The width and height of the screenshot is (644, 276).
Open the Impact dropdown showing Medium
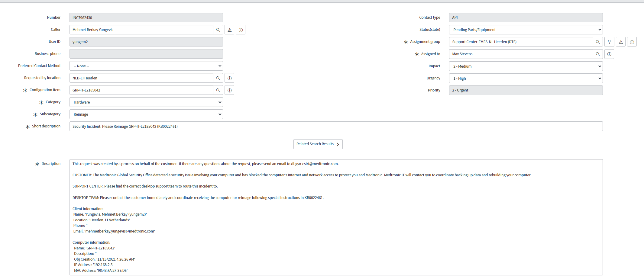pyautogui.click(x=526, y=66)
